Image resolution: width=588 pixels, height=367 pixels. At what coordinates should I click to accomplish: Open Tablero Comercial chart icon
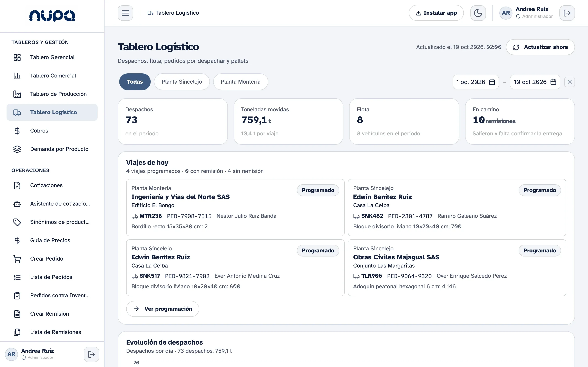tap(17, 76)
